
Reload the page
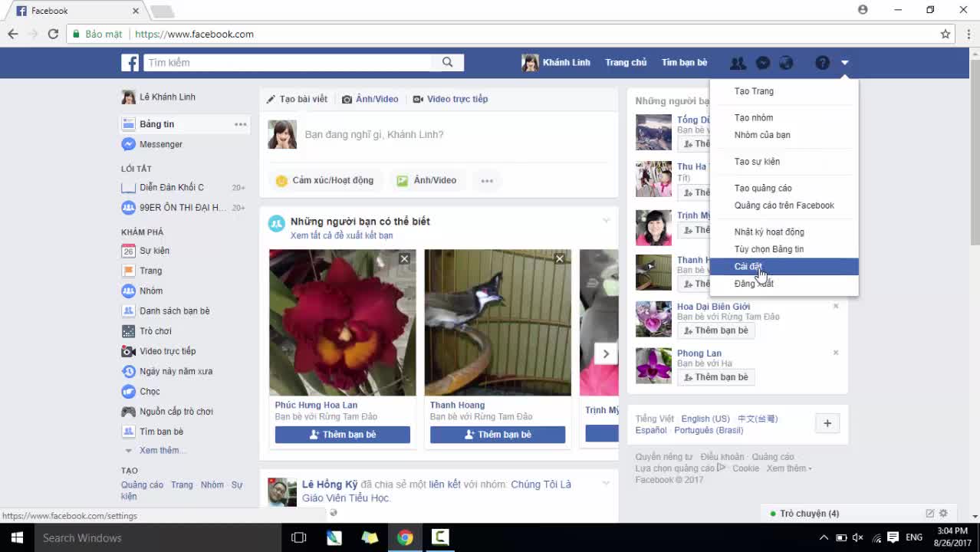(53, 34)
